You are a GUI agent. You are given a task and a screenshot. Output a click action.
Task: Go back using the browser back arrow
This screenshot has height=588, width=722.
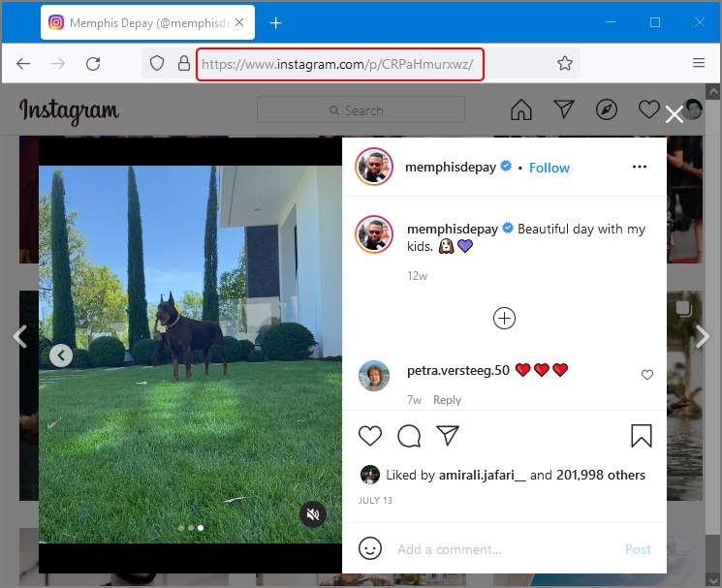tap(23, 64)
